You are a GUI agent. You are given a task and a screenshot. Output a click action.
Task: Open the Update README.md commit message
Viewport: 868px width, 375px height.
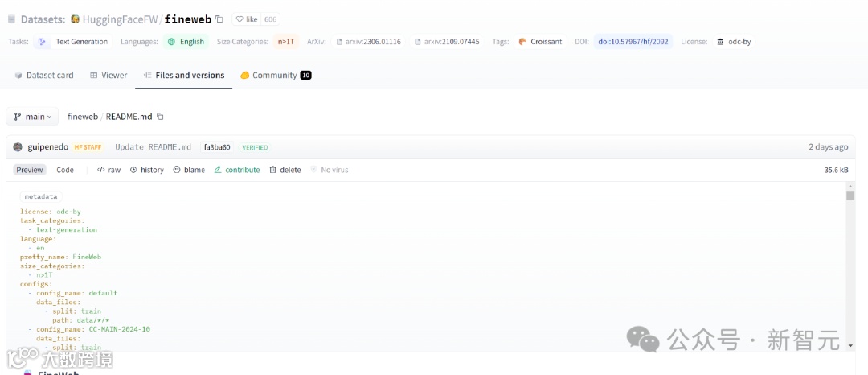153,147
